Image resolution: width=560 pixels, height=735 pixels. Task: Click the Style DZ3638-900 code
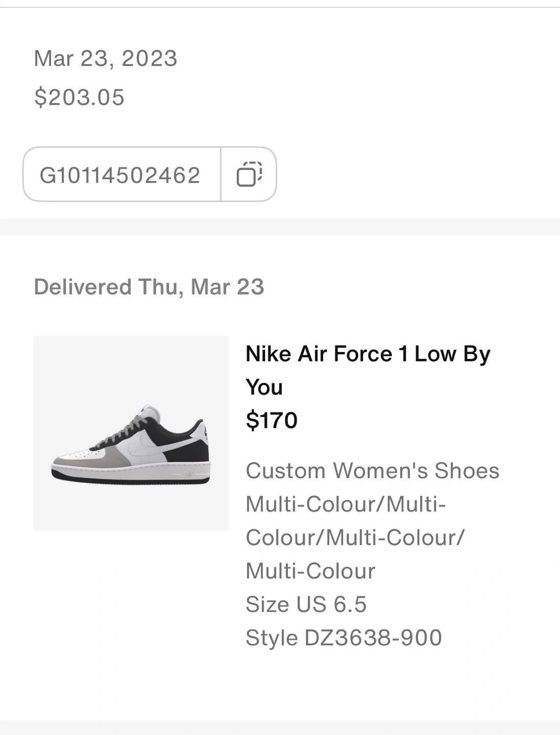tap(344, 638)
